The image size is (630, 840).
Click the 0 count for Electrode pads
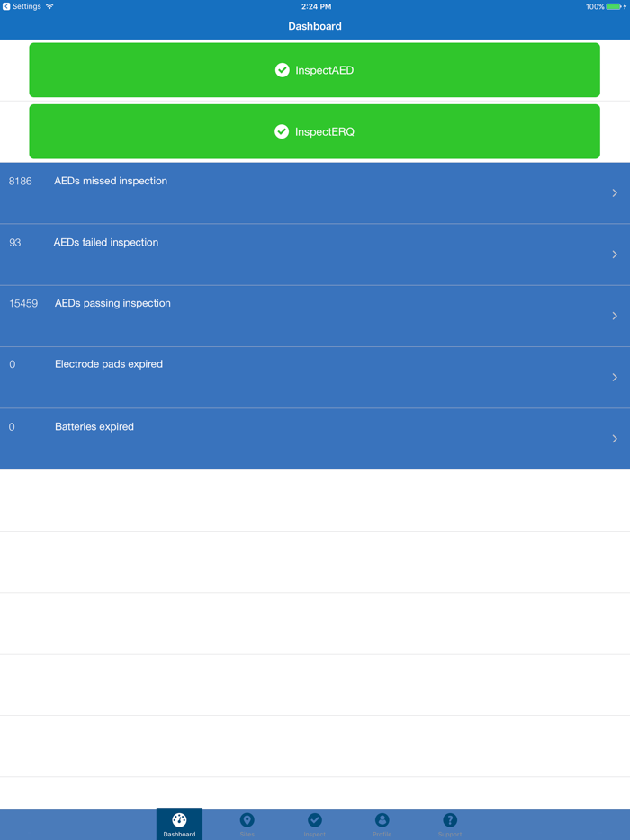(13, 365)
